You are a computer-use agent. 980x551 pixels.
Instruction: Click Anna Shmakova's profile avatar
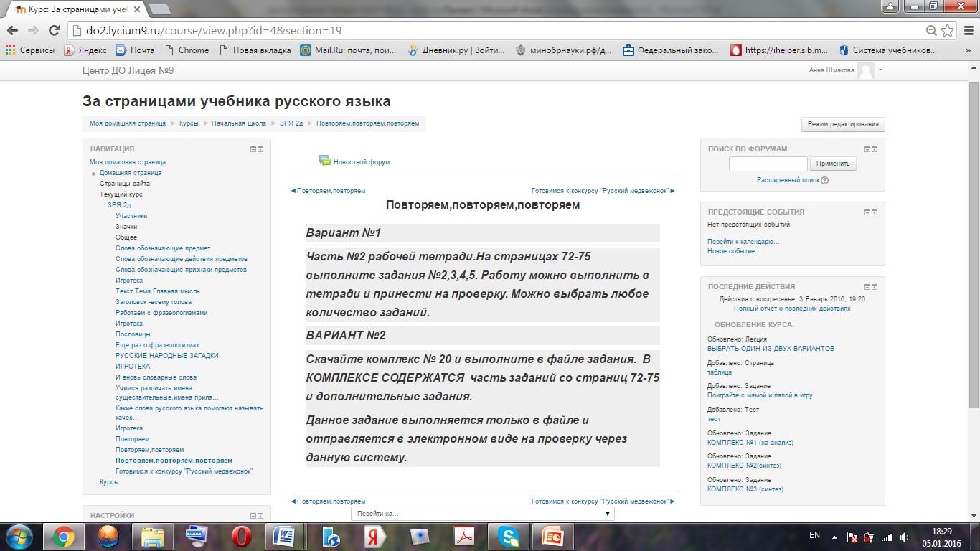(x=866, y=70)
